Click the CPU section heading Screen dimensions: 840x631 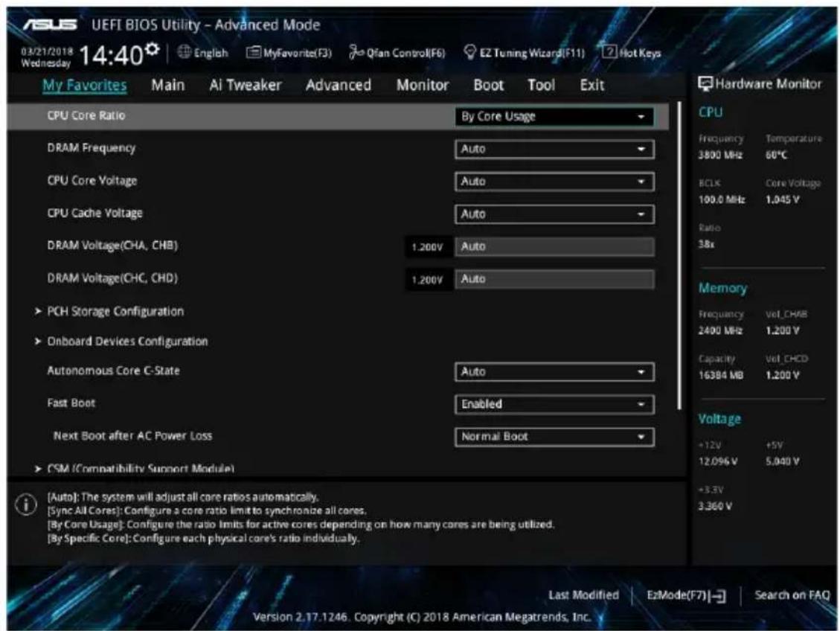(711, 112)
